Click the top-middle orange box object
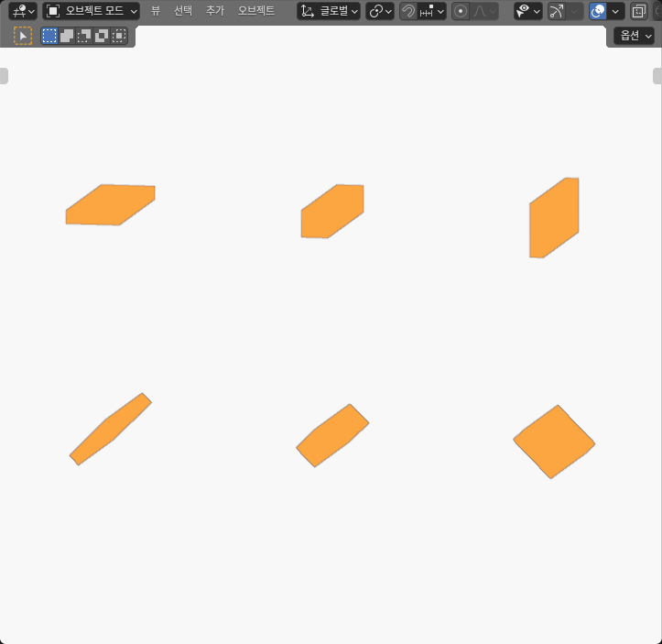The image size is (662, 644). (x=332, y=211)
